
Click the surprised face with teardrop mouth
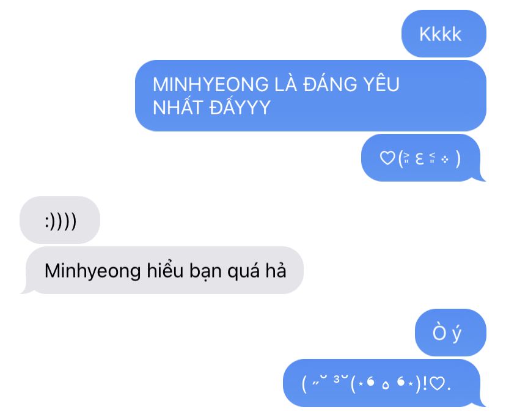(x=386, y=384)
